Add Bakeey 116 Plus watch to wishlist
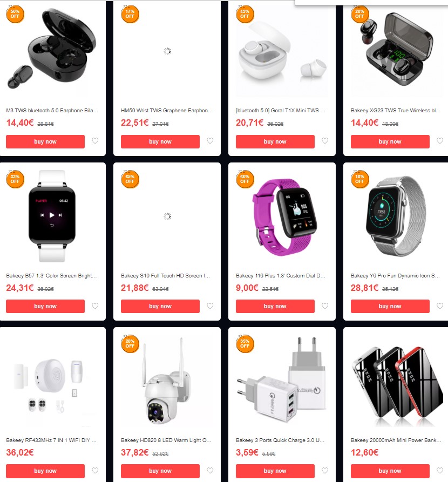 coord(325,306)
